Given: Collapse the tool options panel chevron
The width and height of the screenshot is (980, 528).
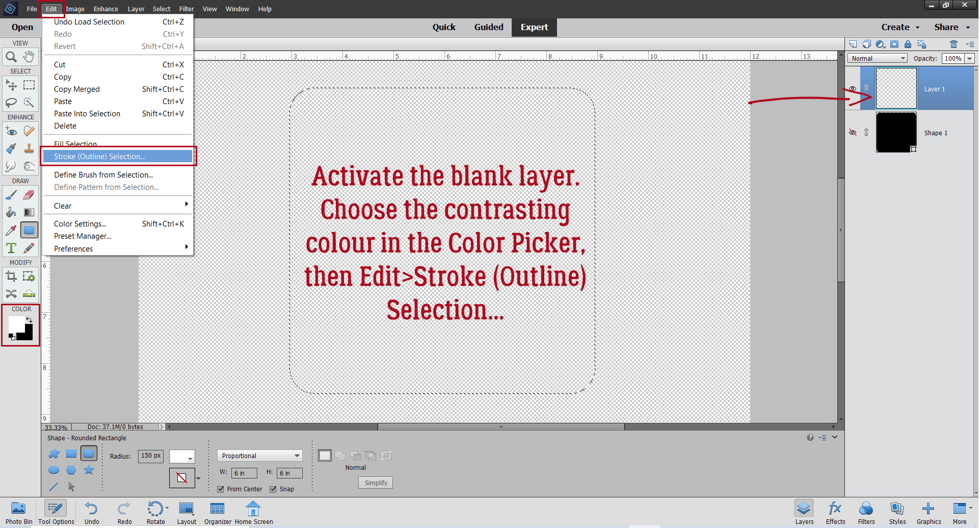Looking at the screenshot, I should [x=835, y=437].
